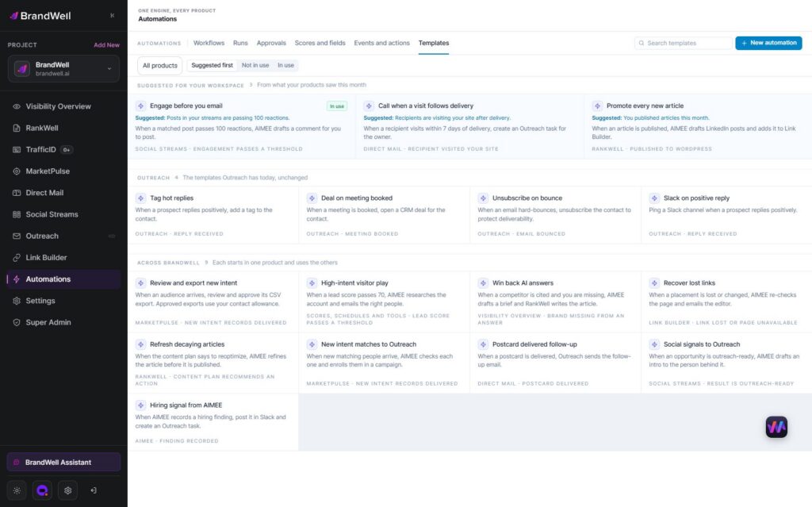Screen dimensions: 812x507
Task: Click 'AIMEE · FINDING RECORDED' text
Action: [x=177, y=441]
